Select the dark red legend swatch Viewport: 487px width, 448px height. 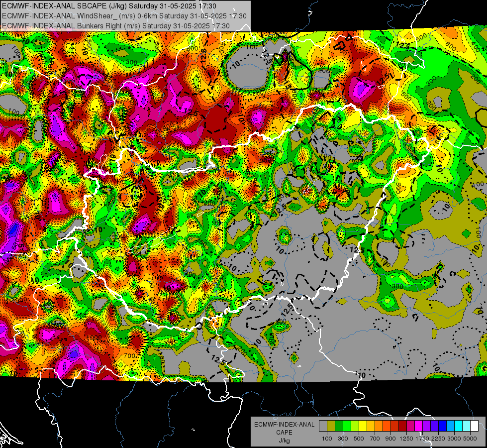(x=402, y=426)
